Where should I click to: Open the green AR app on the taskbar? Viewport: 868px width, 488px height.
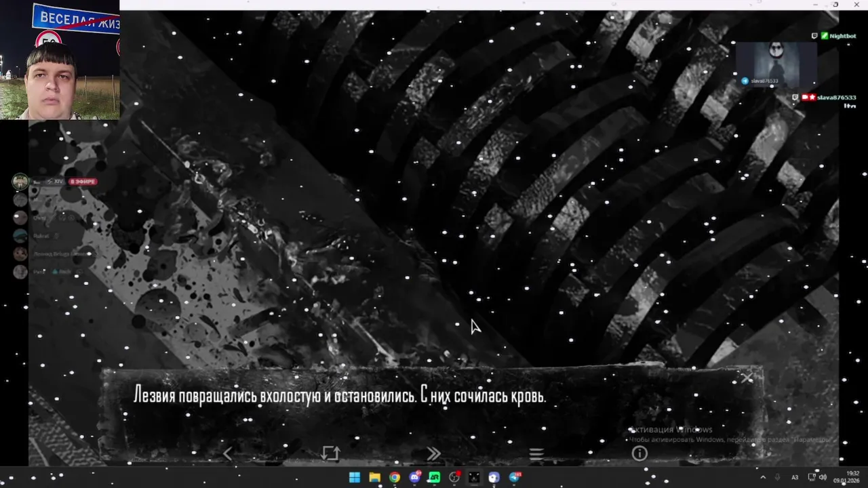[x=434, y=477]
